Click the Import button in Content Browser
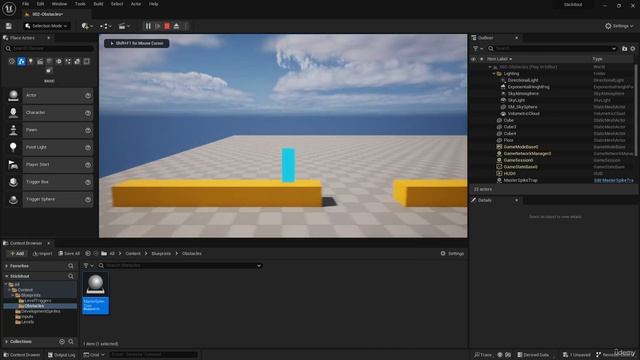This screenshot has height=360, width=640. pos(42,253)
